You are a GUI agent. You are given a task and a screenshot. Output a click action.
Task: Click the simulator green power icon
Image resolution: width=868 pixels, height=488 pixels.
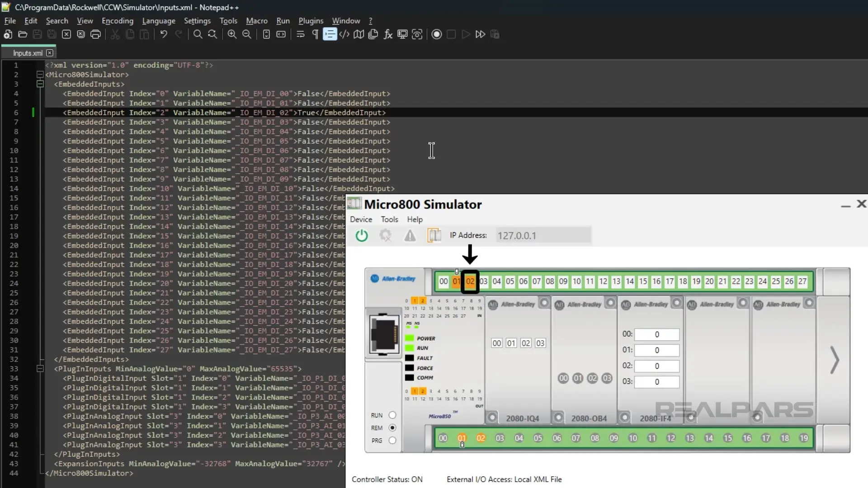362,235
